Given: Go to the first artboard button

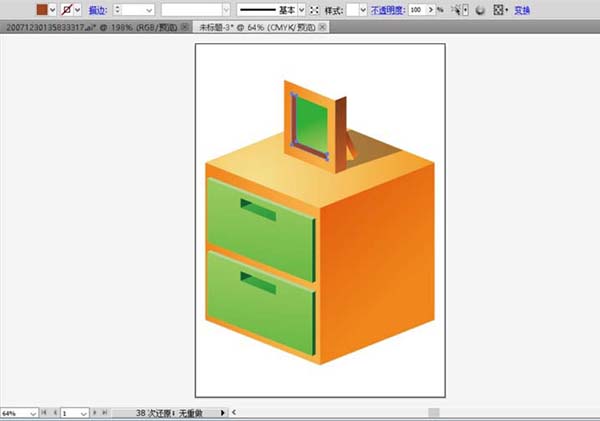Looking at the screenshot, I should (44, 413).
